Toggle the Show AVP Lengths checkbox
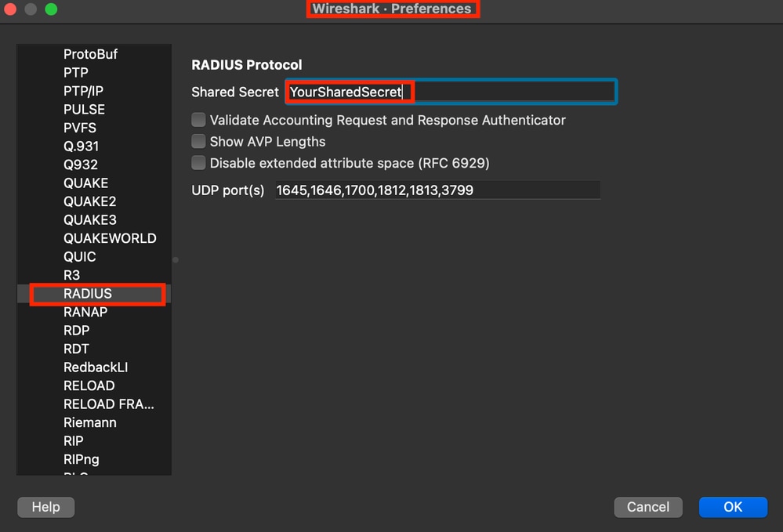Image resolution: width=783 pixels, height=532 pixels. pyautogui.click(x=198, y=141)
